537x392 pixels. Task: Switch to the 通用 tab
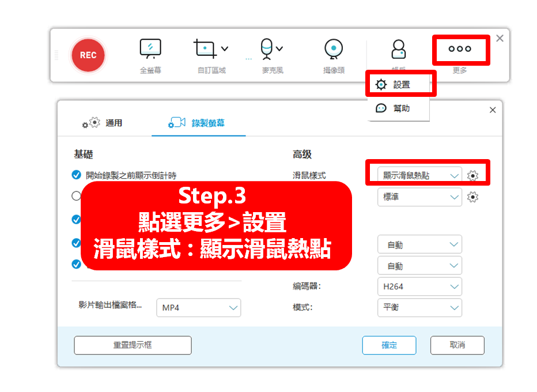[102, 123]
